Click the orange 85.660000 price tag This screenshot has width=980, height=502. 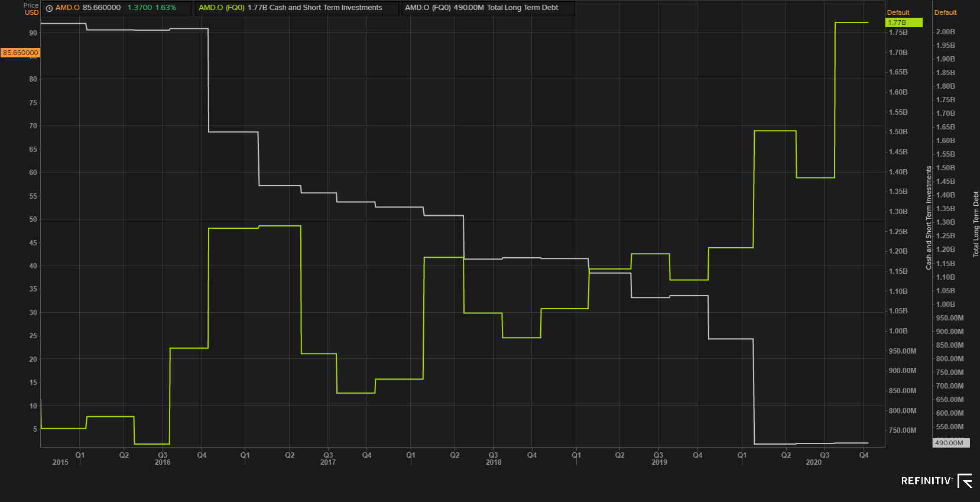[x=21, y=53]
